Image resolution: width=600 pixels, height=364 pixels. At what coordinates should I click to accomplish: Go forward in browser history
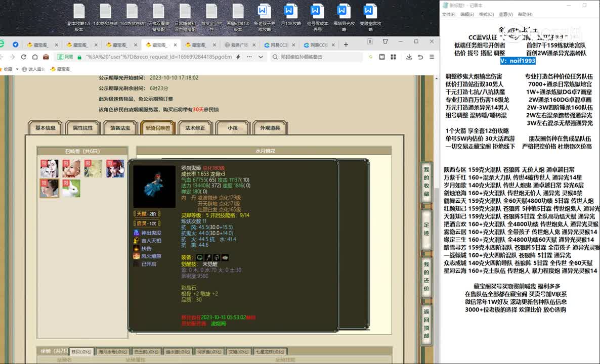coord(12,57)
